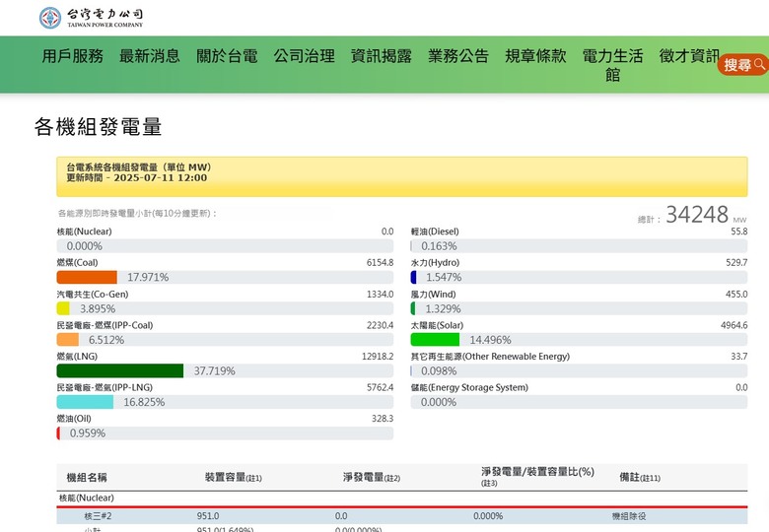769x532 pixels.
Task: Click the 核能(Nuclear) table group row
Action: coord(402,499)
